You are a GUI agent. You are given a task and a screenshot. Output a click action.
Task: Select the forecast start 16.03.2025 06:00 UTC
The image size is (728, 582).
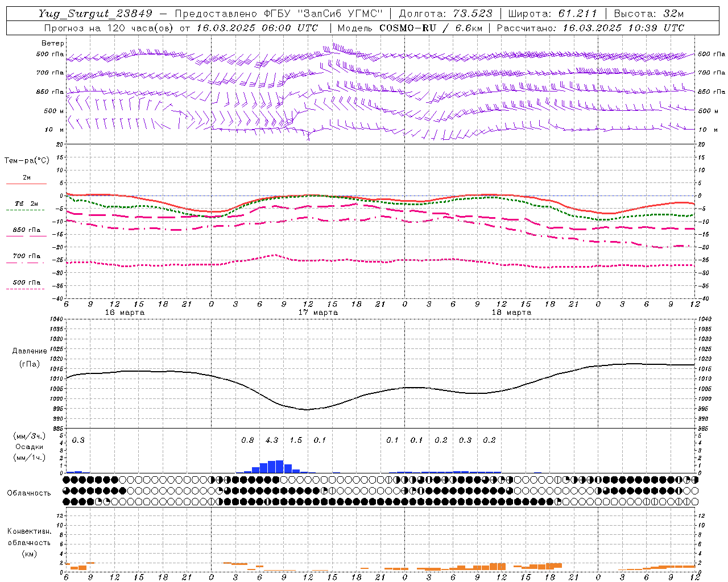pos(258,28)
